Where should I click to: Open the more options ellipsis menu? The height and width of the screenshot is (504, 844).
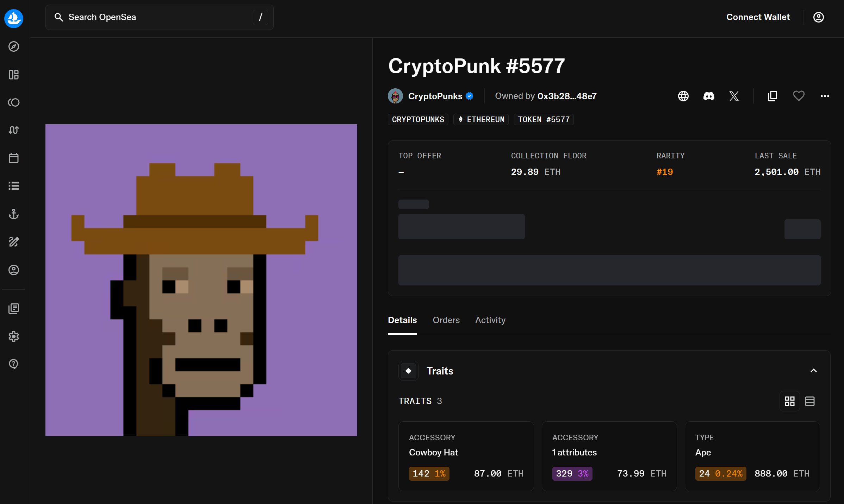825,96
